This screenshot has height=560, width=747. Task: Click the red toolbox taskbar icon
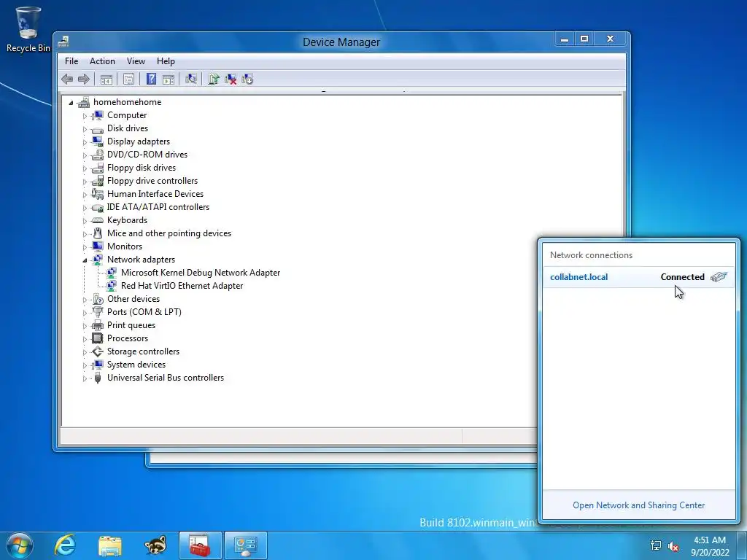click(200, 545)
